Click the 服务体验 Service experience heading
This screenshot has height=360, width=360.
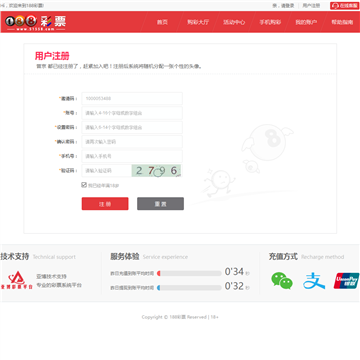click(x=149, y=257)
